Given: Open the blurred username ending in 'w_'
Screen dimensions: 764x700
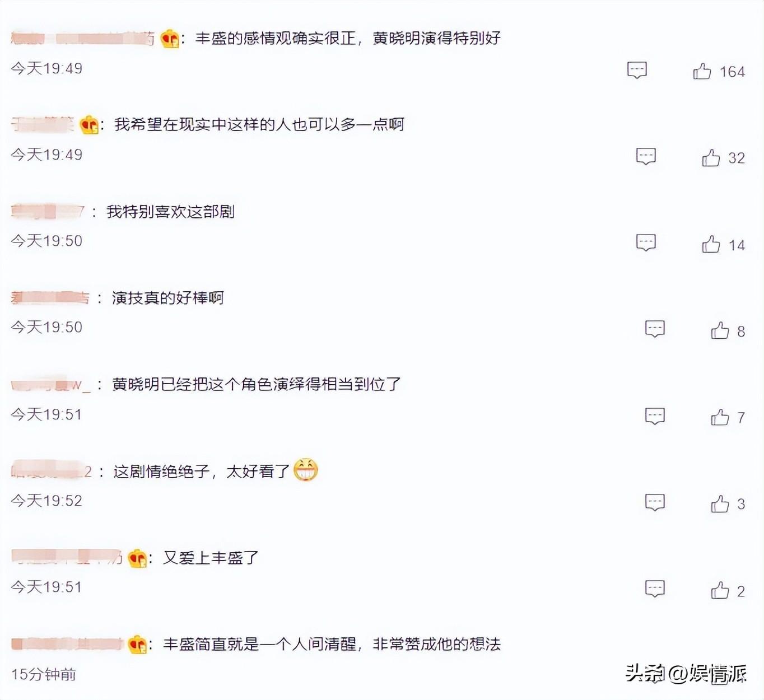Looking at the screenshot, I should coord(50,385).
